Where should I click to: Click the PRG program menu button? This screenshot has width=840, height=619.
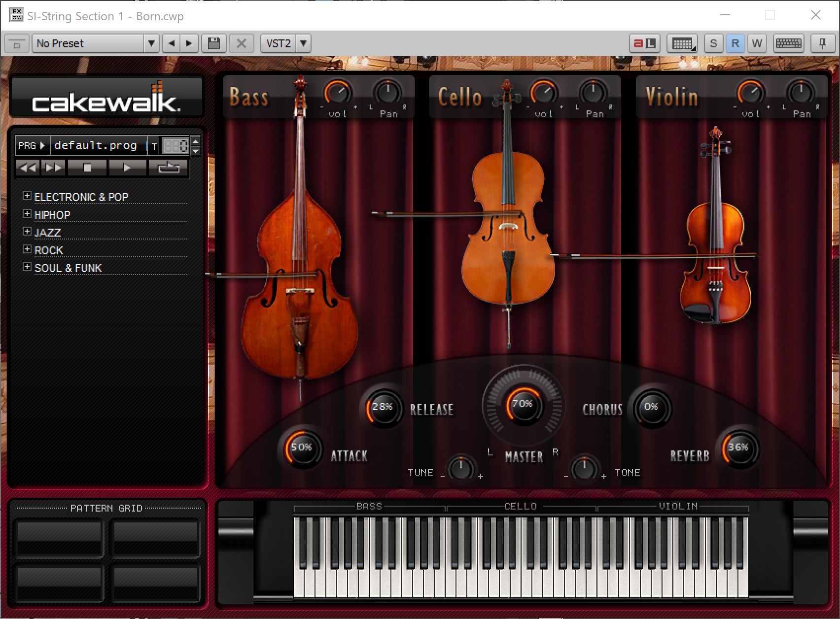coord(32,145)
